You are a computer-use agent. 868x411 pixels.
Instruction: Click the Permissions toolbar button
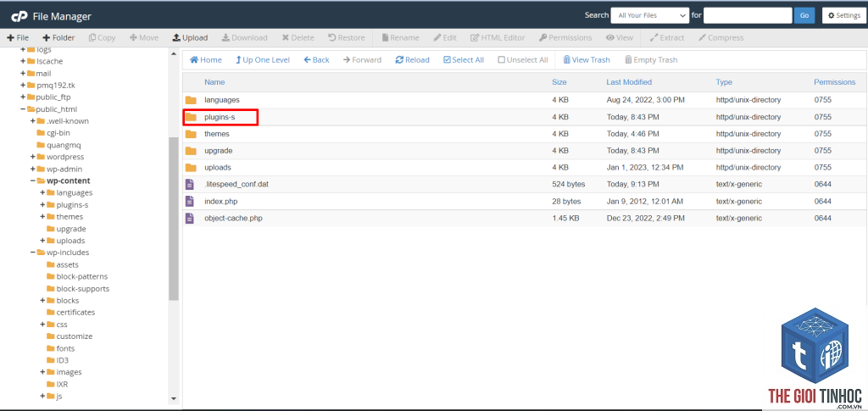pyautogui.click(x=565, y=37)
